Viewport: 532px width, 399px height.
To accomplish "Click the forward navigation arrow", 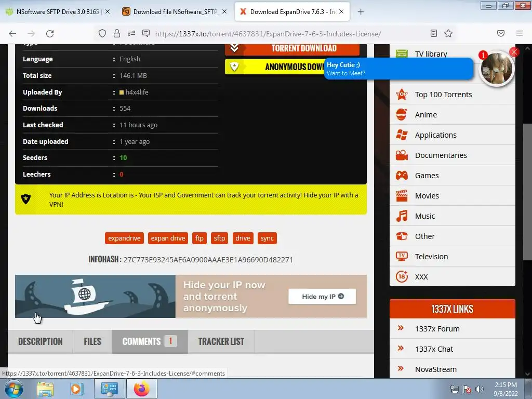I will (31, 33).
